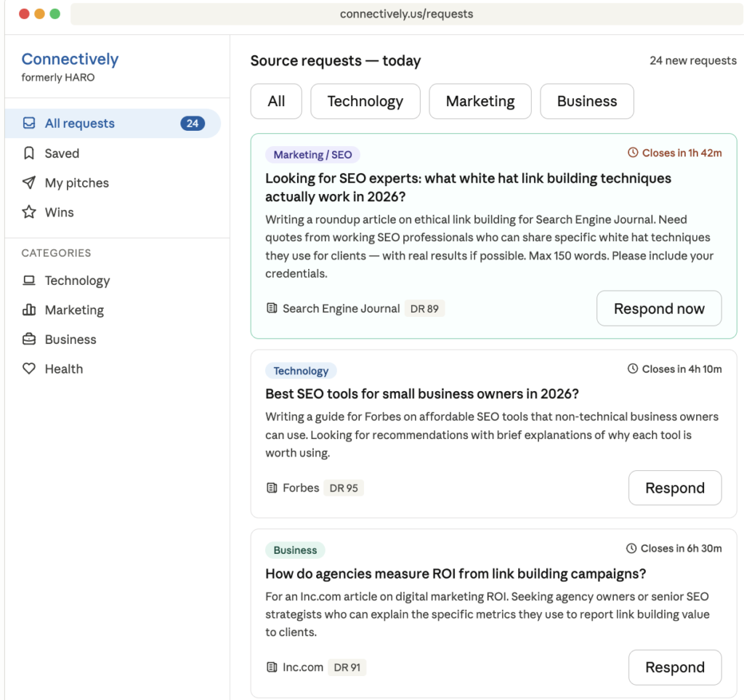This screenshot has height=700, width=744.
Task: Click the clock icon beside Closes in 6h 30m
Action: tap(631, 549)
